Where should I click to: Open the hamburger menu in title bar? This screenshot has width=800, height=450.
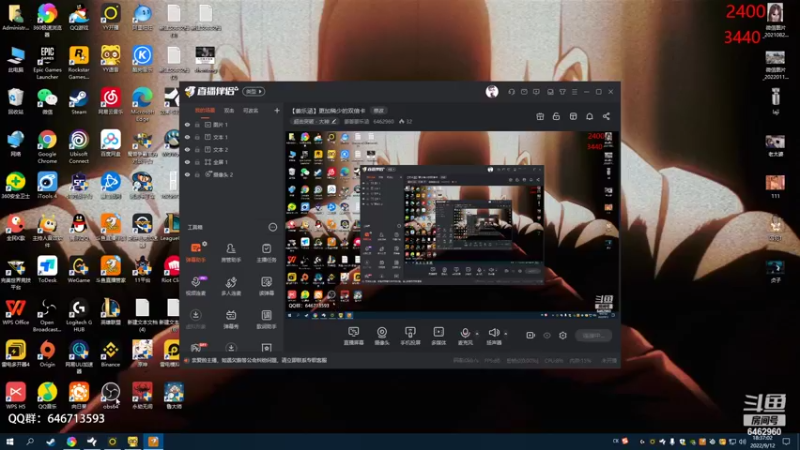(574, 92)
